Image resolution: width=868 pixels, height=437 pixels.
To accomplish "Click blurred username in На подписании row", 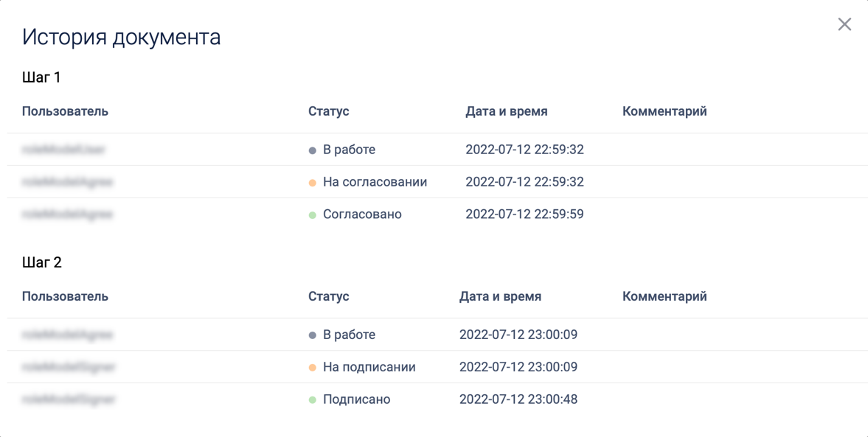I will click(69, 367).
